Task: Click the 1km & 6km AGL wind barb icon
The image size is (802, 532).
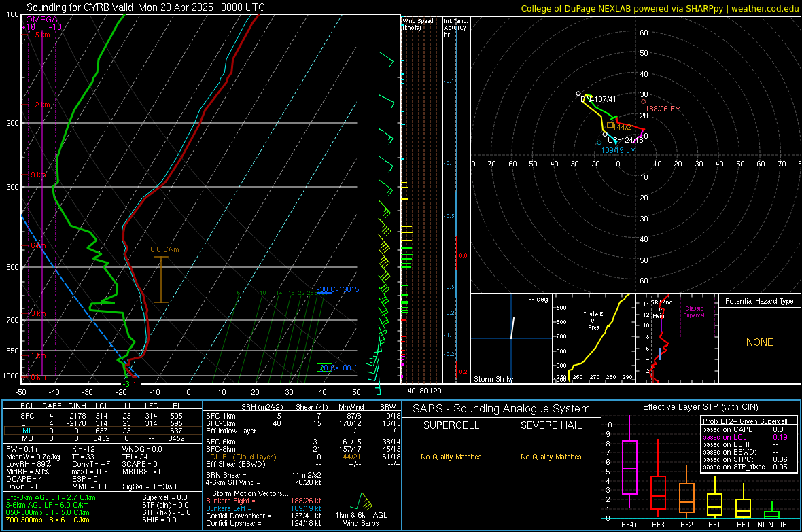Action: 362,501
